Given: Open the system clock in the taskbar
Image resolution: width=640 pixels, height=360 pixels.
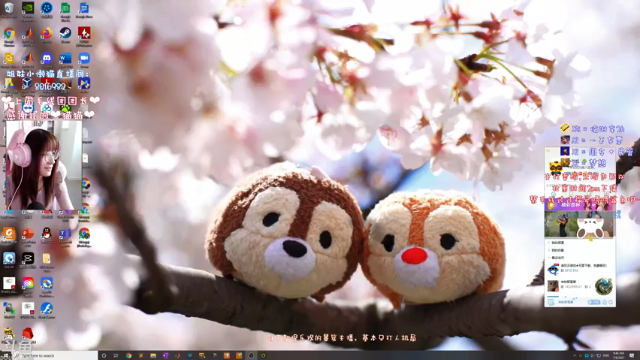Looking at the screenshot, I should [x=618, y=356].
